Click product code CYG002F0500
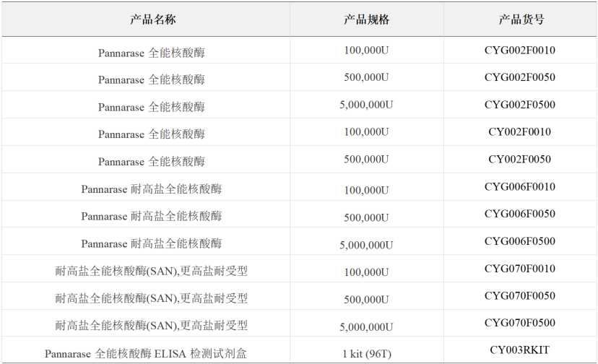Image resolution: width=598 pixels, height=364 pixels. (520, 105)
